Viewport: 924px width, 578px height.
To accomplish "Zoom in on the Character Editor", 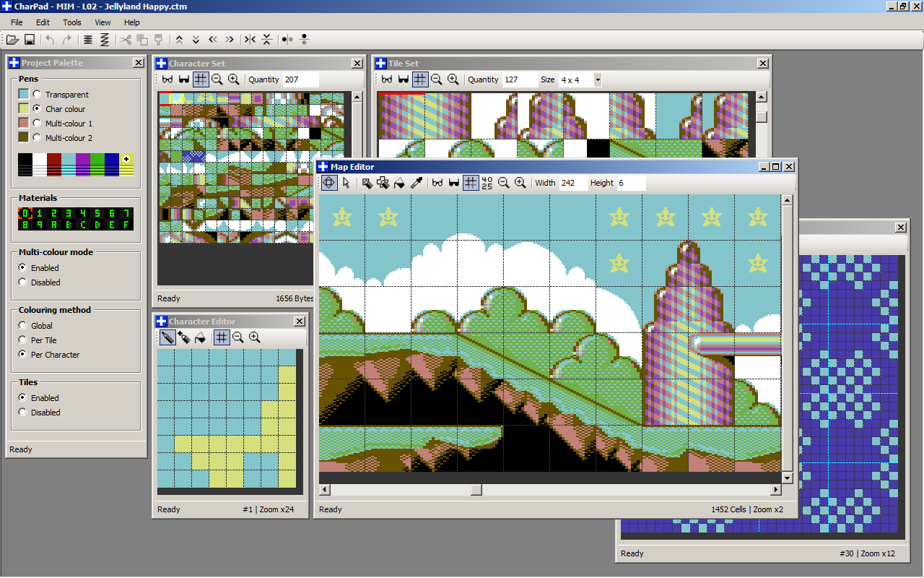I will [x=254, y=337].
